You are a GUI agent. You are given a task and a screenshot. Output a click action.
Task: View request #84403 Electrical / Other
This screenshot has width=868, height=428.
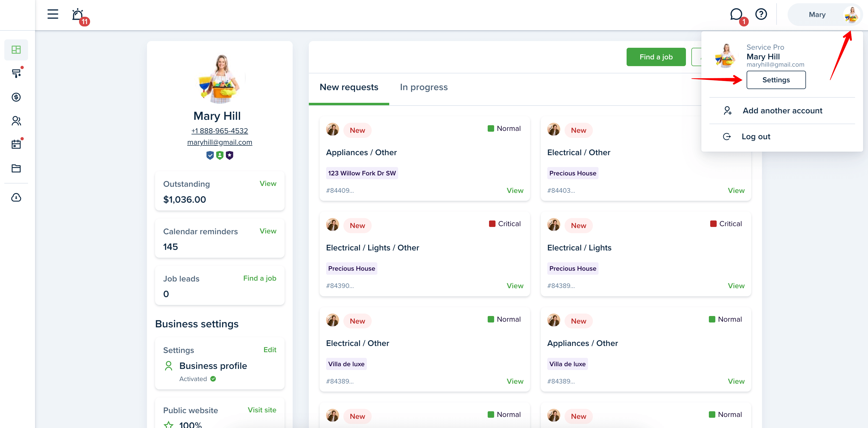pyautogui.click(x=736, y=191)
